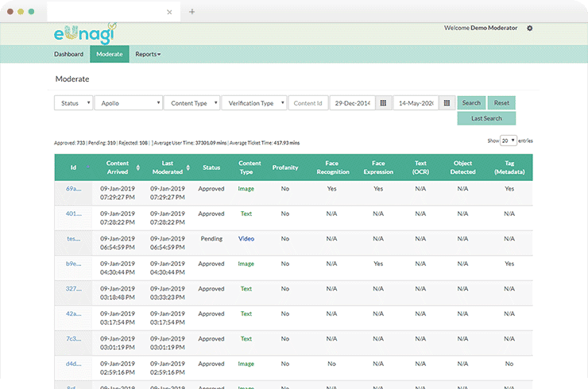
Task: Click the Approved: 733 summary text
Action: pos(70,143)
